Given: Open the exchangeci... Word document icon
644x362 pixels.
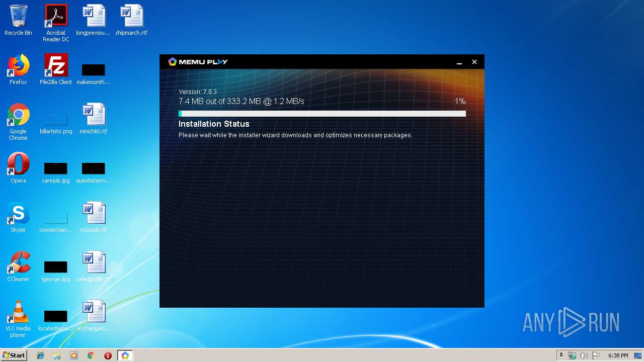Looking at the screenshot, I should tap(94, 316).
